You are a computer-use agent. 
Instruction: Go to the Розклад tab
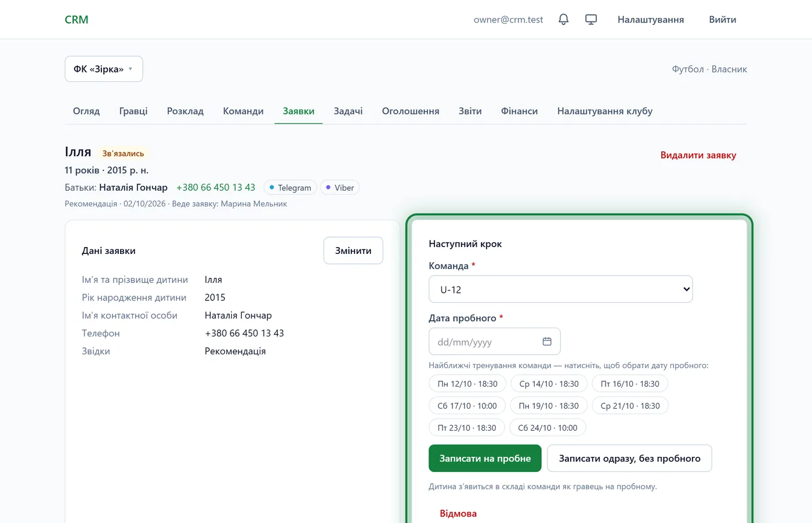(x=185, y=111)
